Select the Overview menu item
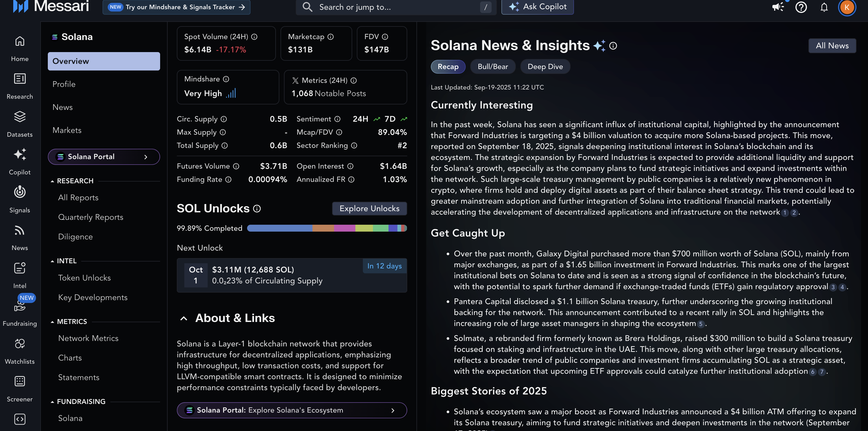868x431 pixels. click(x=104, y=61)
